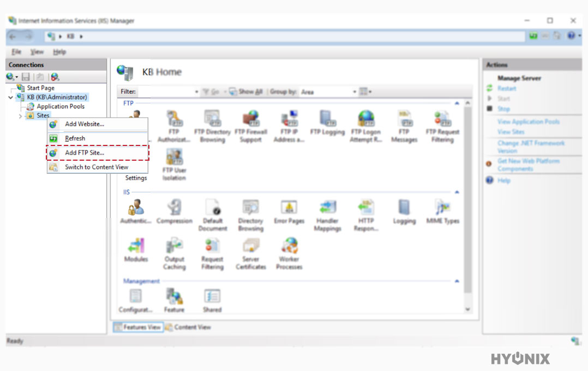This screenshot has width=588, height=371.
Task: Collapse the Management feature group
Action: tap(457, 281)
